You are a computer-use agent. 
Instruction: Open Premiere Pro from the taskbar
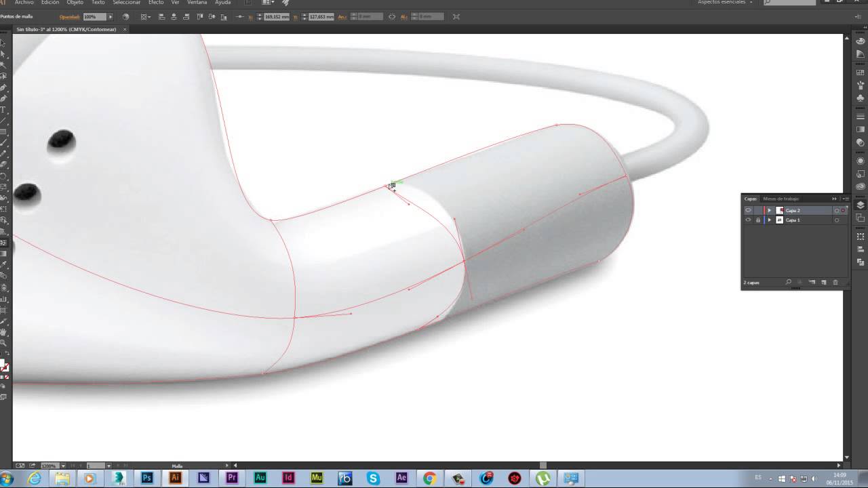[232, 479]
